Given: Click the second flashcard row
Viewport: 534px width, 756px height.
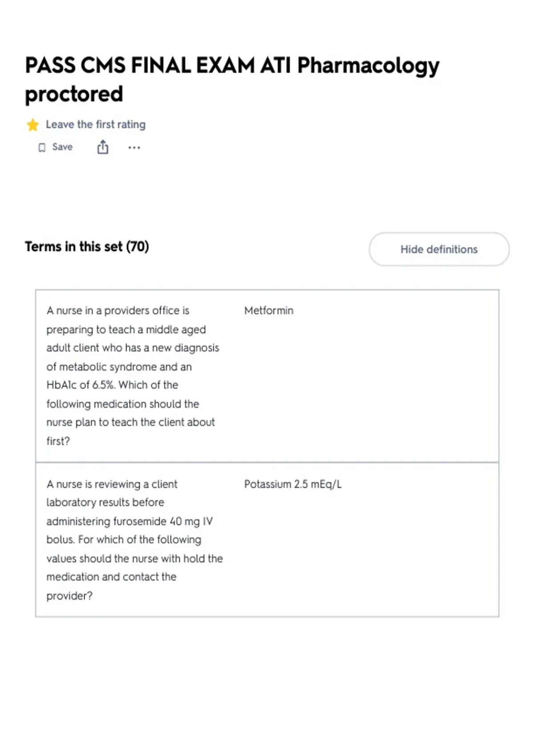Looking at the screenshot, I should [x=267, y=539].
